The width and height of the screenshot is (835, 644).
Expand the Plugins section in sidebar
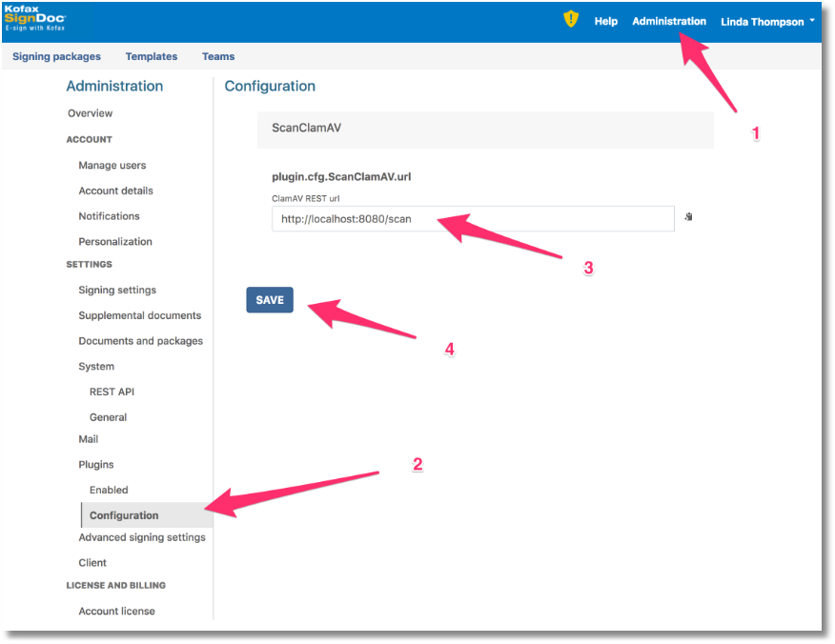pos(96,465)
